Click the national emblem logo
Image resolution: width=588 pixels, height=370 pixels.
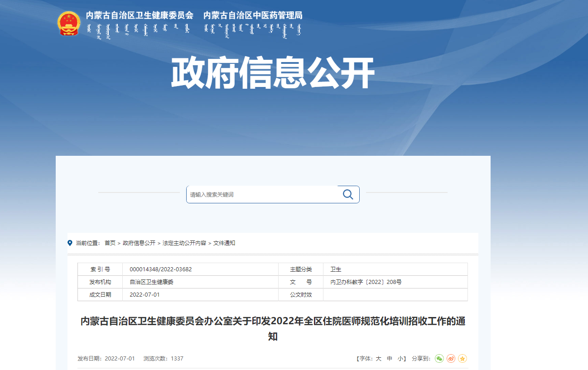point(69,24)
